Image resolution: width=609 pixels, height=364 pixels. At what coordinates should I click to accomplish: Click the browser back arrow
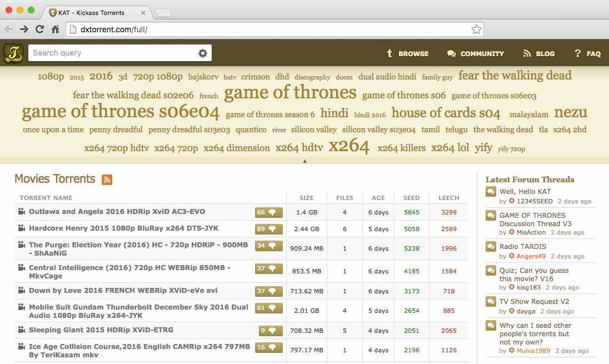coord(8,29)
